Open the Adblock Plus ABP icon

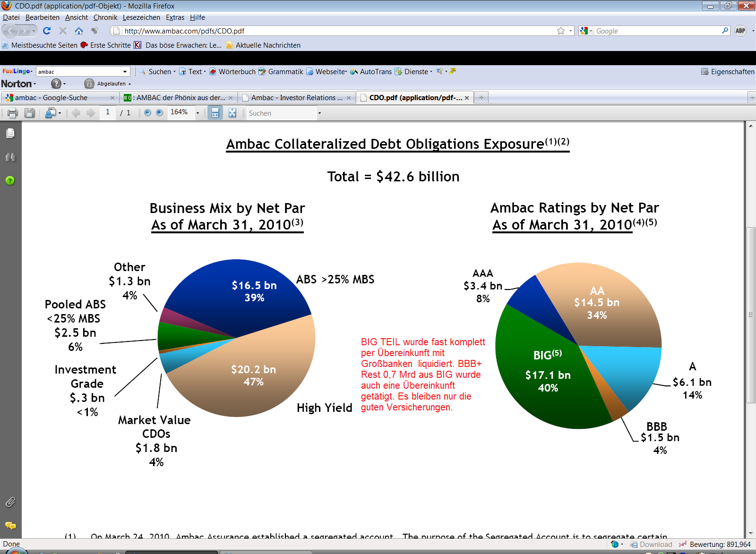point(740,31)
